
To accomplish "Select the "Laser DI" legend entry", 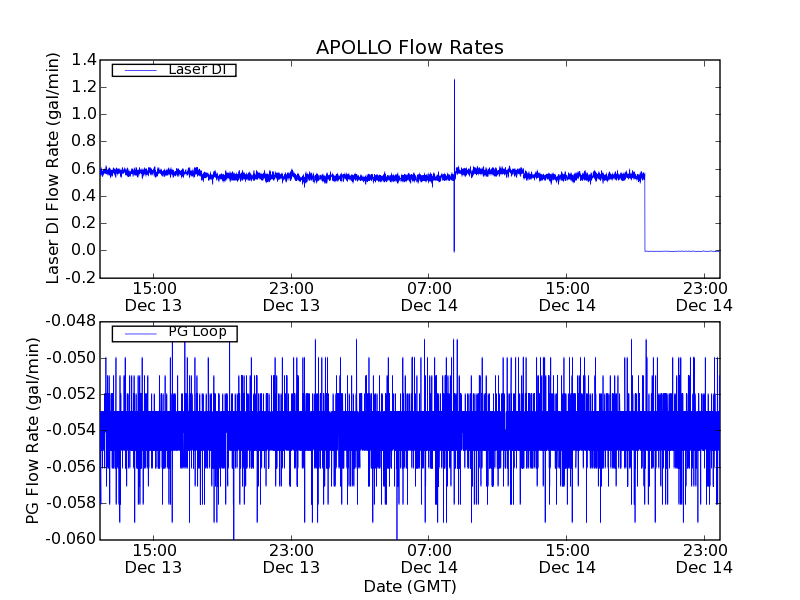I will pos(174,70).
